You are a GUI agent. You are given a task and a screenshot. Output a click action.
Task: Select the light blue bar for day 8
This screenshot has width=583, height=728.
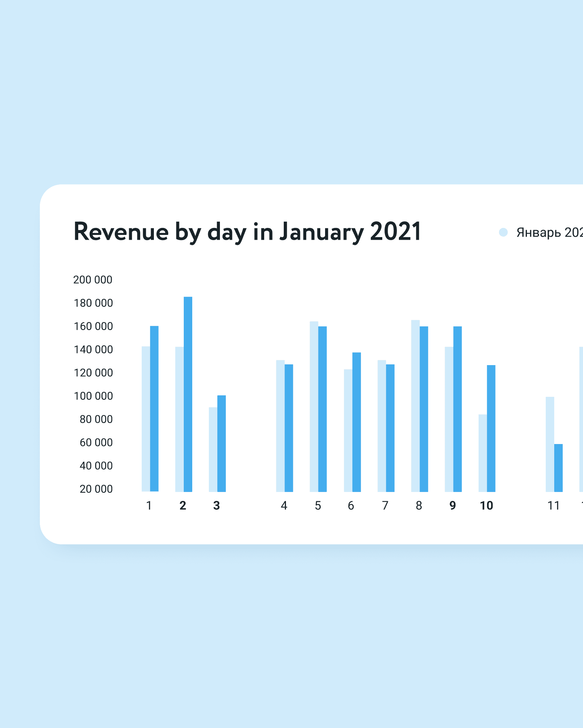(415, 406)
